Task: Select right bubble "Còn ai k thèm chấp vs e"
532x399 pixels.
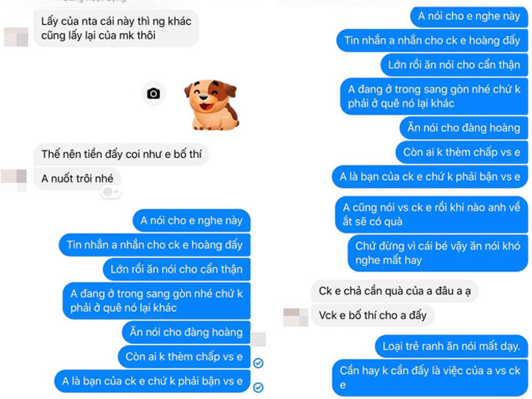Action: (x=462, y=152)
